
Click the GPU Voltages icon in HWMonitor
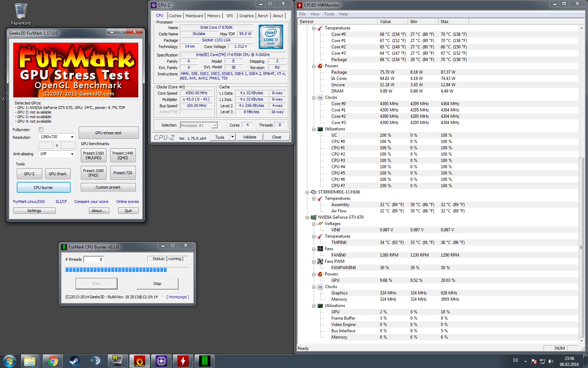coord(320,224)
